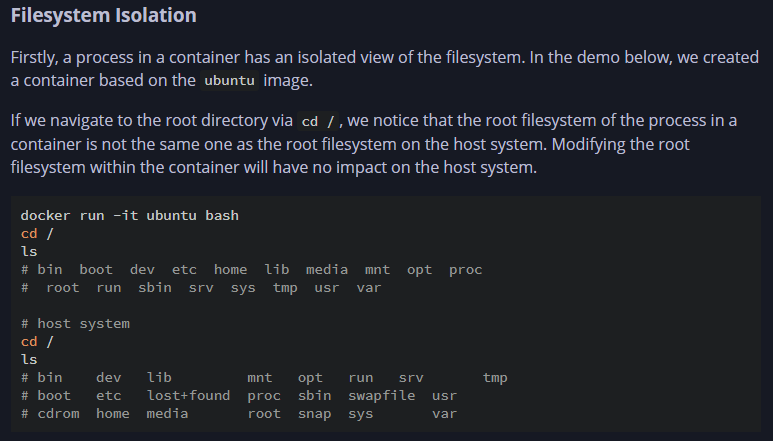This screenshot has height=441, width=773.
Task: Click the 'lost+found' directory name
Action: [x=188, y=396]
